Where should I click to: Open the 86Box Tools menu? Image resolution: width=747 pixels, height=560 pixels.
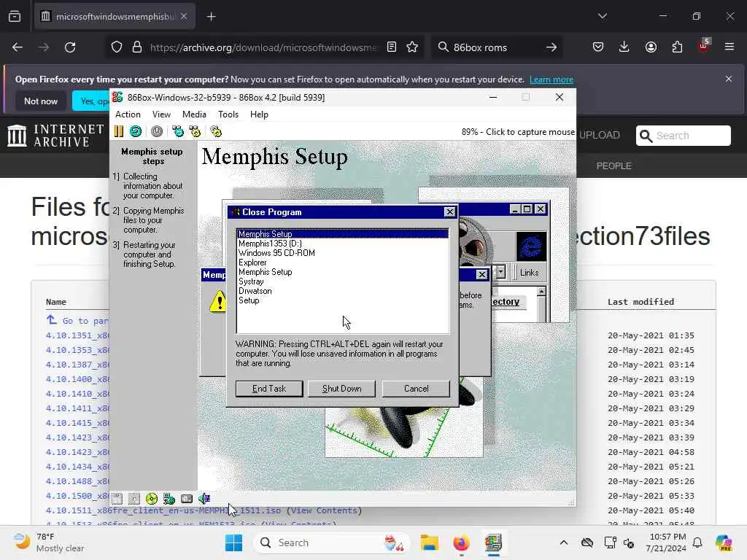click(228, 114)
